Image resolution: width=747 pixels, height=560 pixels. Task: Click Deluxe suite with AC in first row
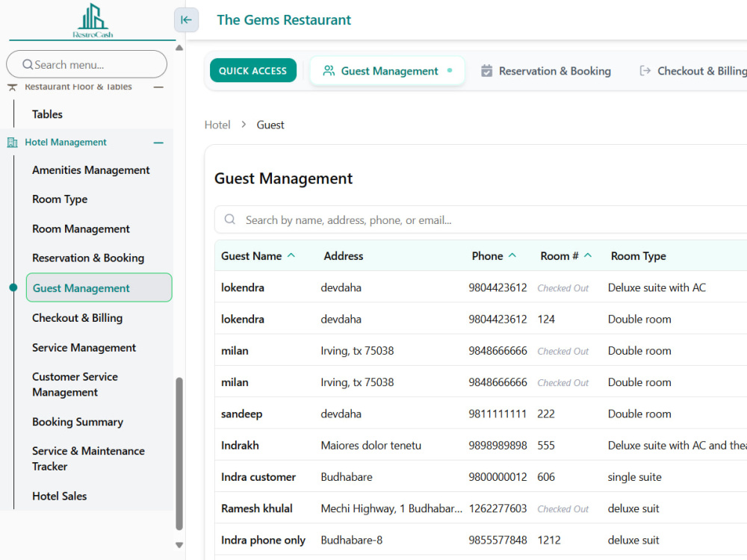(657, 287)
